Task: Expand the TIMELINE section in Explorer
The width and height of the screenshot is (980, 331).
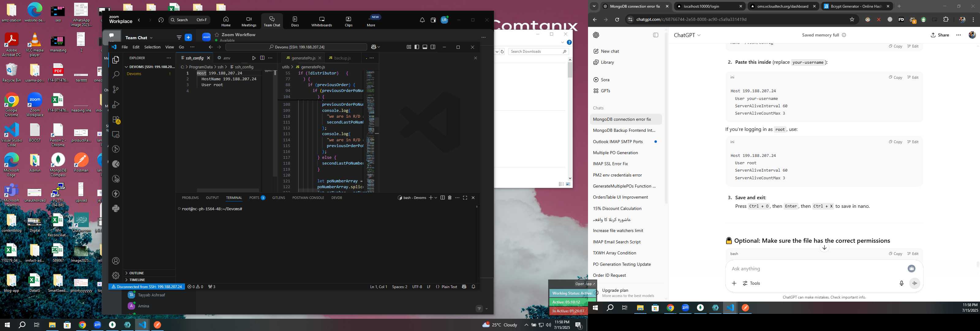Action: (149, 280)
